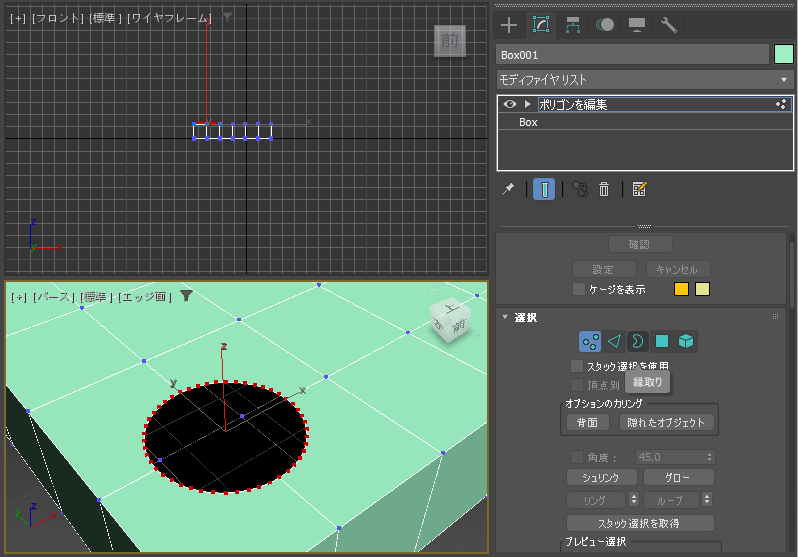Enable ケージを表示 checkbox
The image size is (798, 557).
pyautogui.click(x=579, y=289)
